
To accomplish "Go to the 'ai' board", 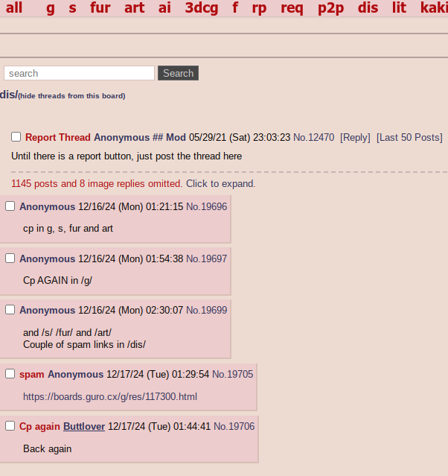I will pyautogui.click(x=164, y=7).
